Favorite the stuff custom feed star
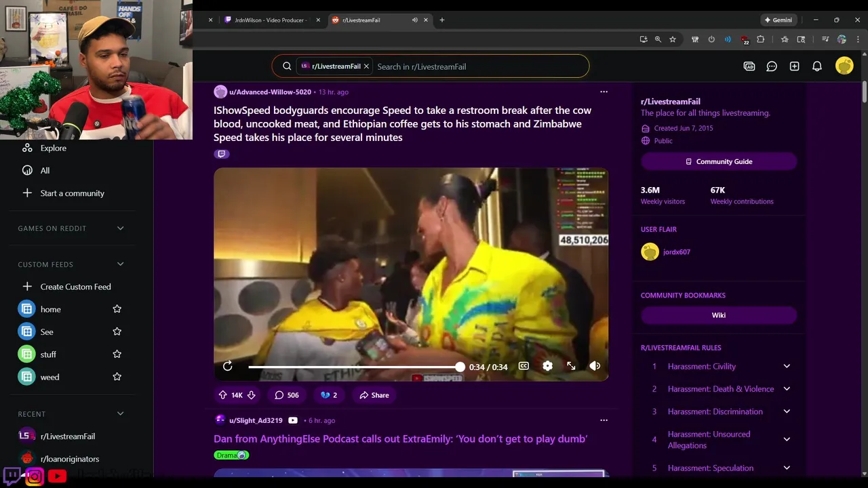868x488 pixels. tap(117, 354)
